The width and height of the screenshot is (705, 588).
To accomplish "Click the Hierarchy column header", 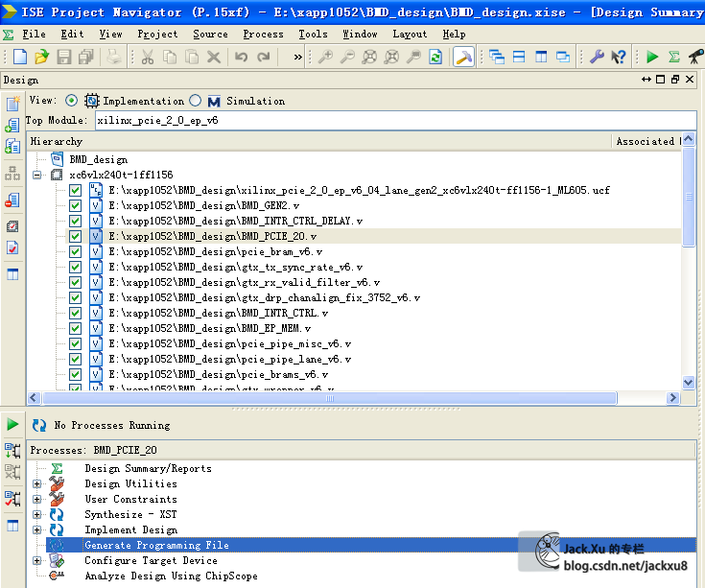I will [318, 141].
